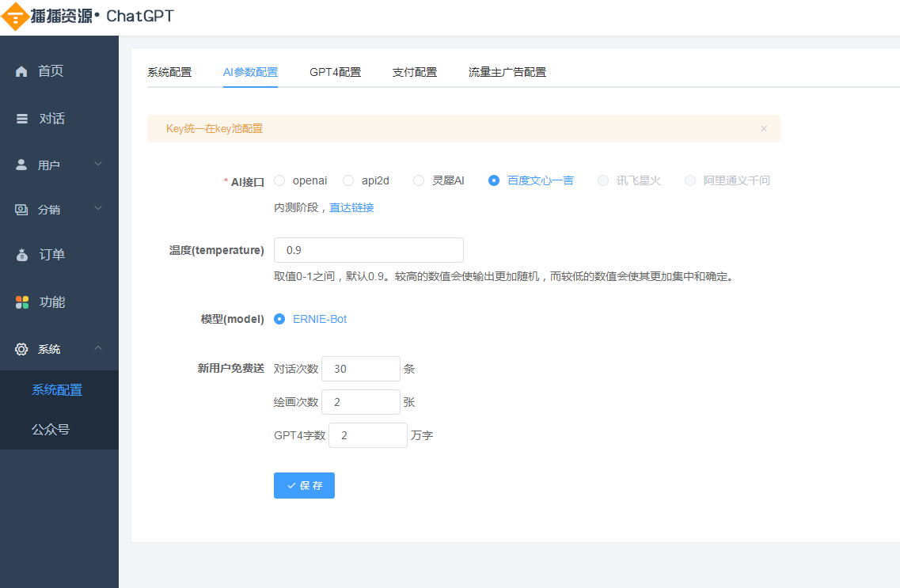Image resolution: width=900 pixels, height=588 pixels.
Task: Click the colorful grid icon beside 功能
Action: (22, 302)
